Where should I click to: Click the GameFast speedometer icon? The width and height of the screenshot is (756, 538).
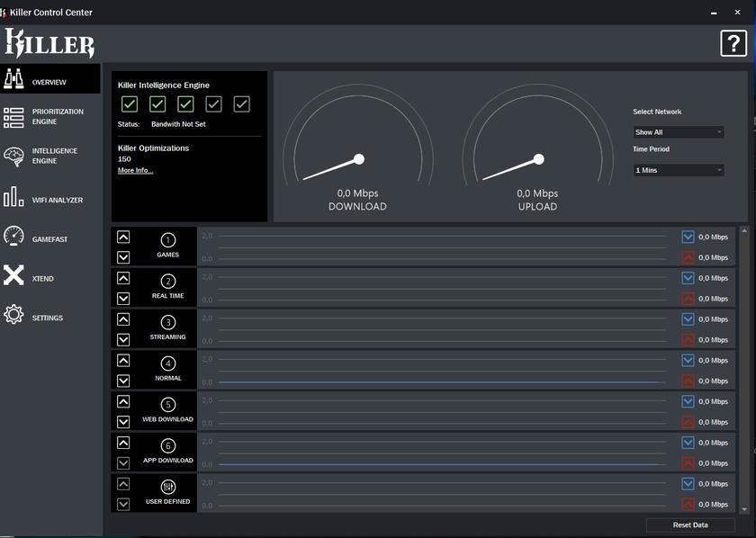click(x=13, y=236)
